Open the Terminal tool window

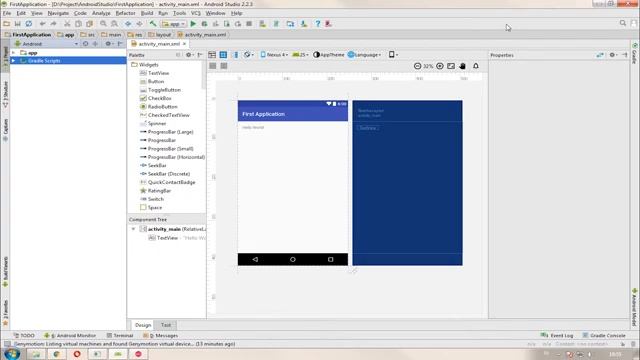click(120, 335)
